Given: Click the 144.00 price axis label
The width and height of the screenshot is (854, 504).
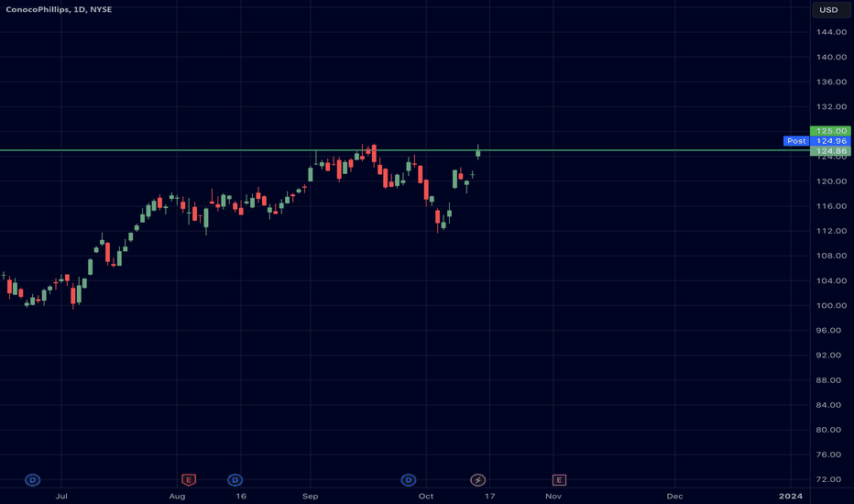Looking at the screenshot, I should pyautogui.click(x=831, y=32).
